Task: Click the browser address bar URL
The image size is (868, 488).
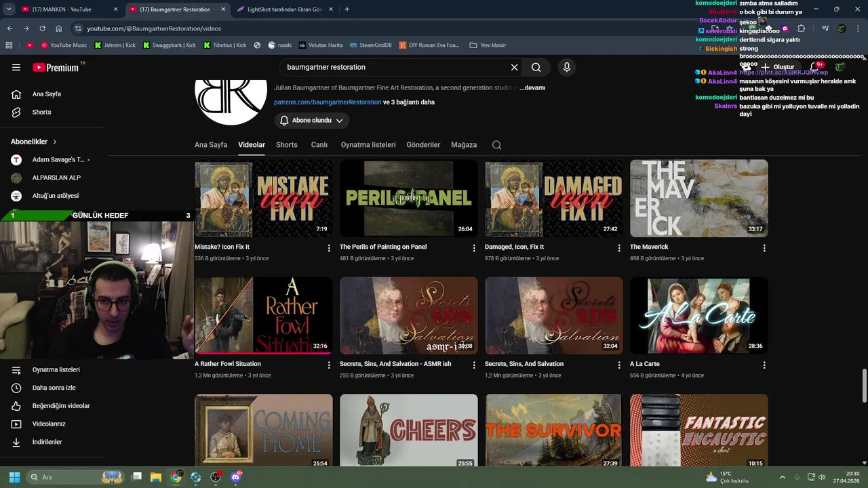Action: 154,28
